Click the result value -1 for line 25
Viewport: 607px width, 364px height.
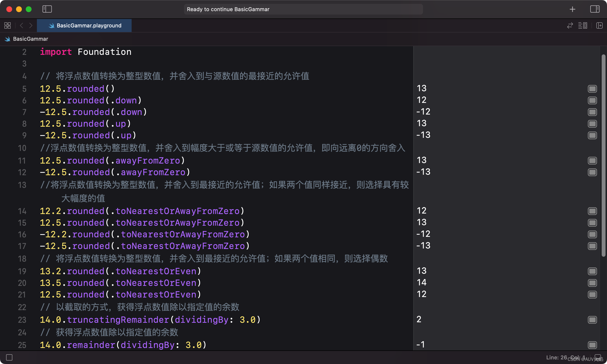(x=421, y=345)
